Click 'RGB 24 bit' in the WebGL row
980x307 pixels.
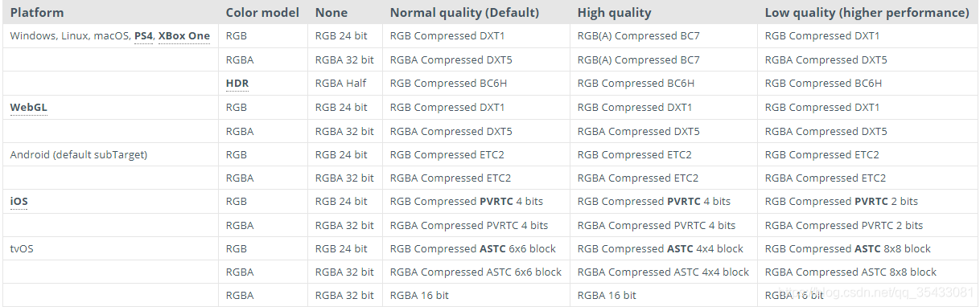point(341,107)
